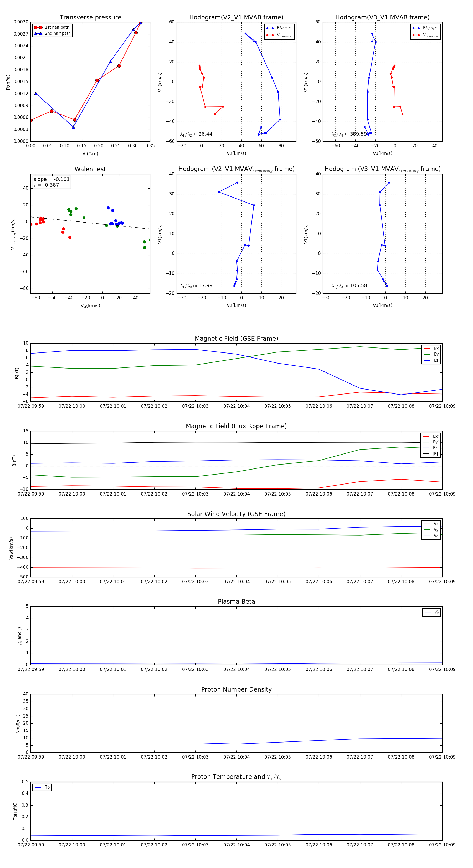Click the 'Vsw(km/s)' y-axis label
Screen dimensions: 473x868
point(11,548)
